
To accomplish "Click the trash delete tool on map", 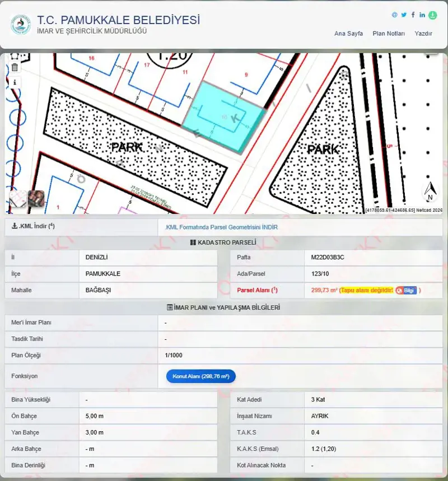I will coord(15,67).
